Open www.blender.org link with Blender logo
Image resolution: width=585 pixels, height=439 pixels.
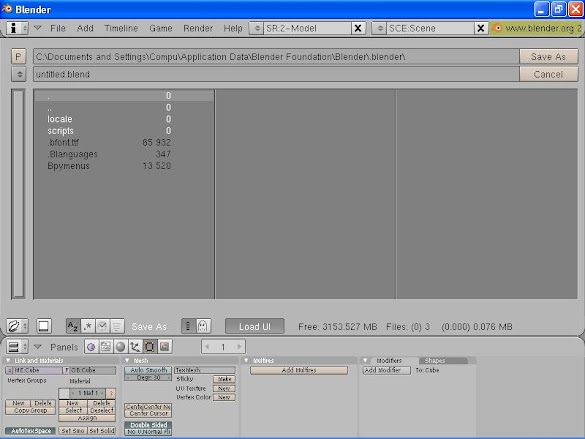coord(536,28)
